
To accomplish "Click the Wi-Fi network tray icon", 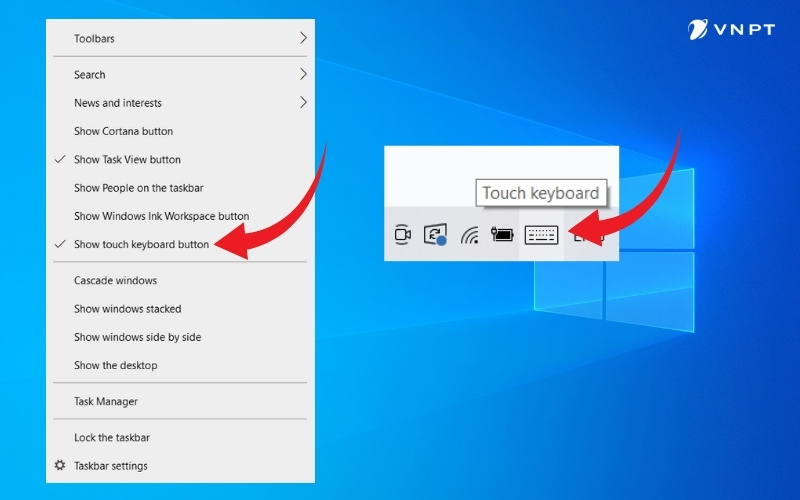I will click(470, 236).
